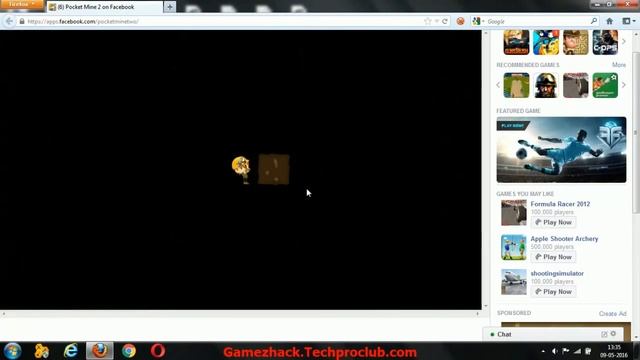This screenshot has width=640, height=360.
Task: Click the taskbar clock and date
Action: pos(614,351)
